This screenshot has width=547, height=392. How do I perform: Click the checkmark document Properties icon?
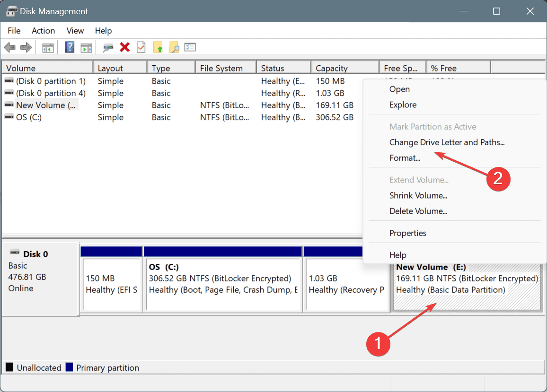[x=141, y=47]
